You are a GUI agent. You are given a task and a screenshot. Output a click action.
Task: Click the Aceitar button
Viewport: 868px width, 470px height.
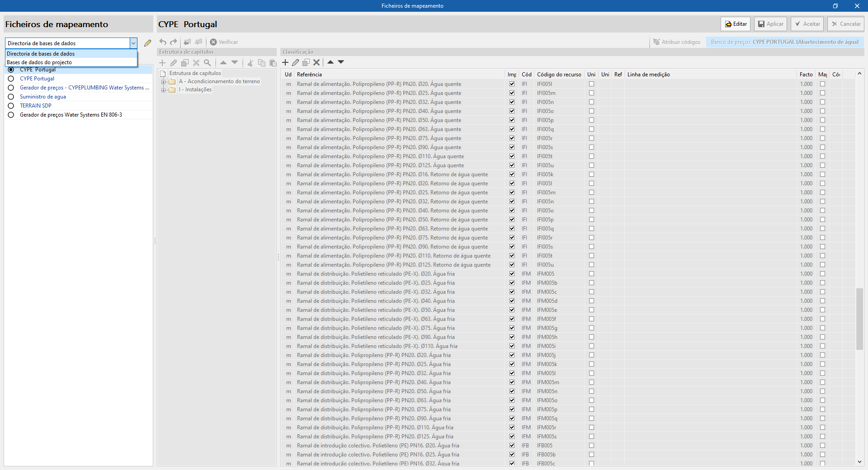(807, 24)
